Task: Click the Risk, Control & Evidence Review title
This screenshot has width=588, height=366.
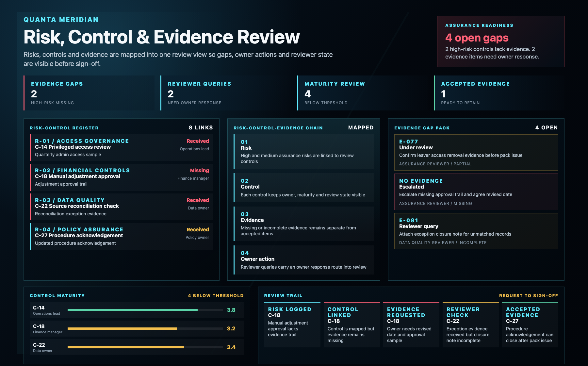Action: coord(162,37)
